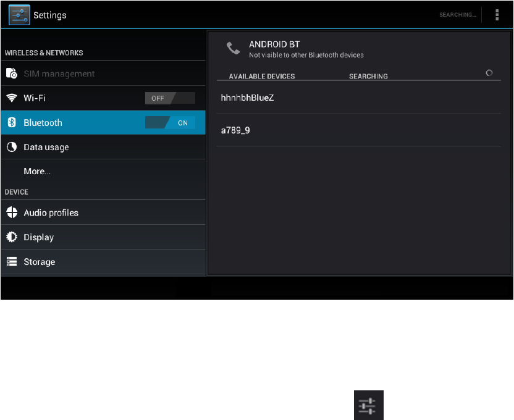Tap ANDROID BT to toggle visibility
This screenshot has width=514, height=420.
pos(274,44)
